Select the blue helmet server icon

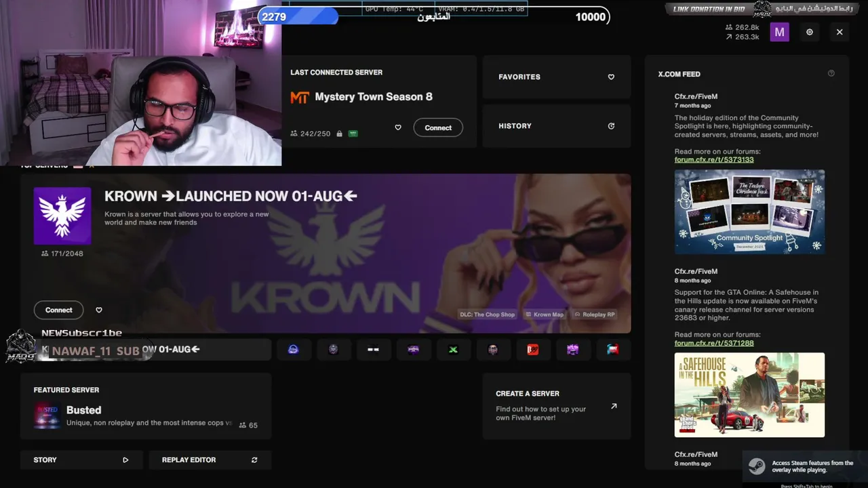point(293,349)
